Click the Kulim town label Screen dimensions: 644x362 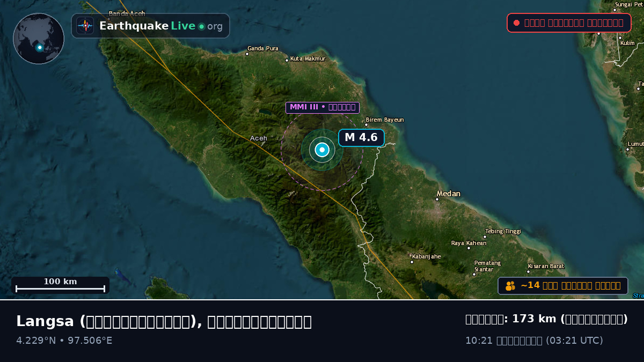pyautogui.click(x=627, y=43)
